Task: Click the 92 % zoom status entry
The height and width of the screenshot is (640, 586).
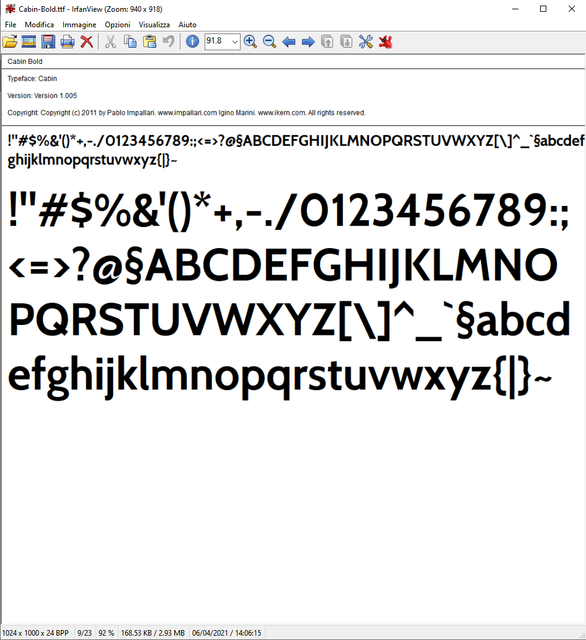Action: tap(106, 633)
